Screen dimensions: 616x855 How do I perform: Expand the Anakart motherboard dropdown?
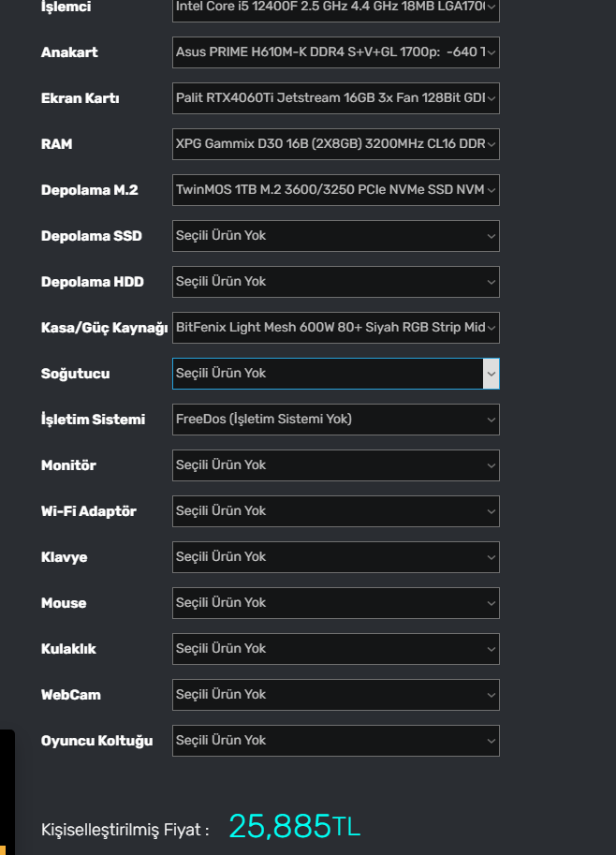(x=335, y=52)
